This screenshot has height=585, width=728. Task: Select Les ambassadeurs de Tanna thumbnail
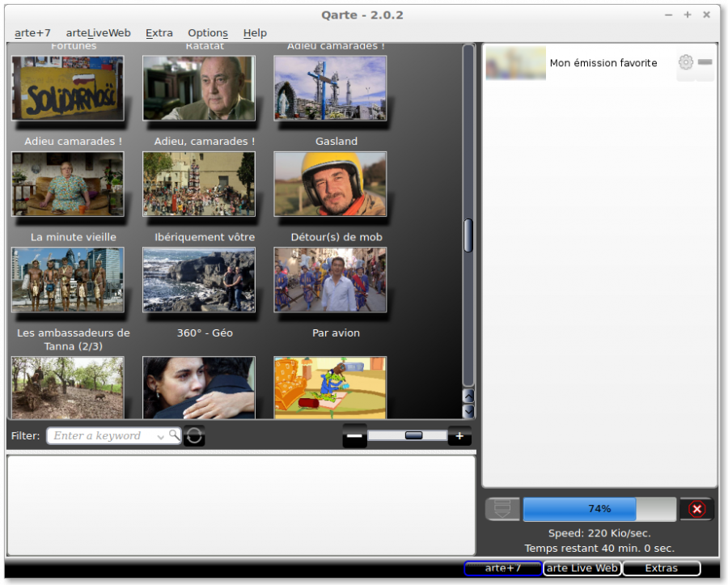tap(68, 388)
